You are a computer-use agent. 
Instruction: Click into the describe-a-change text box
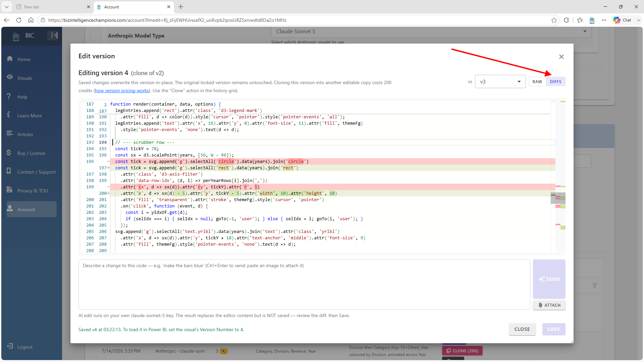pos(304,284)
